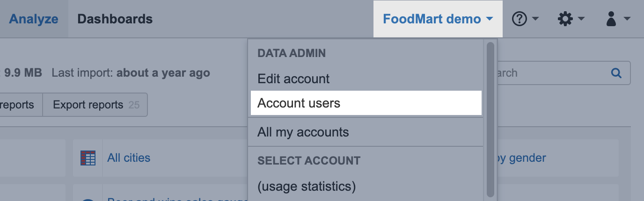Click the search magnifier icon
The image size is (644, 201).
pos(616,73)
